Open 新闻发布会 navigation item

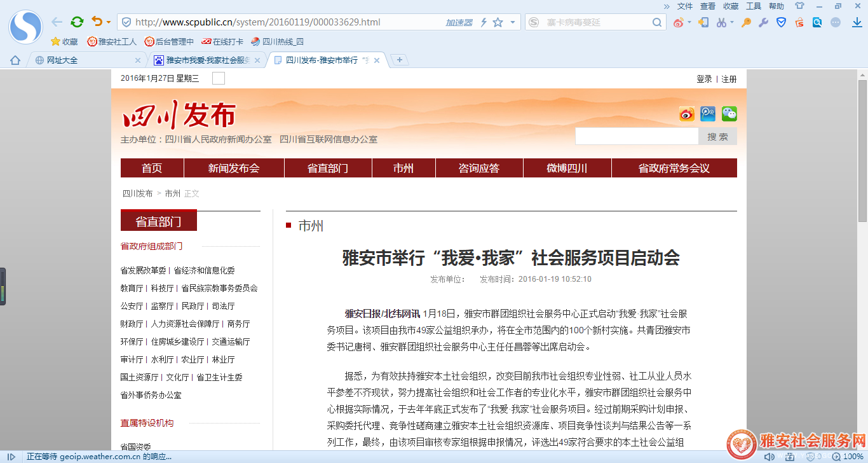click(234, 169)
